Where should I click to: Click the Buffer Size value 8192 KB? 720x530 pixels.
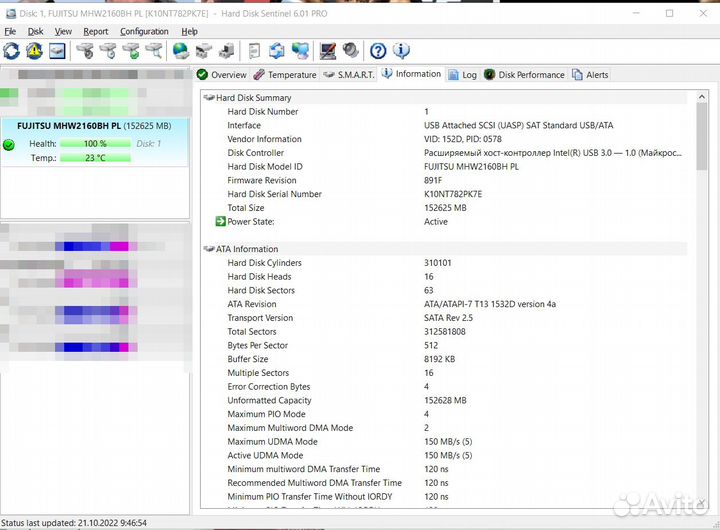pyautogui.click(x=439, y=359)
